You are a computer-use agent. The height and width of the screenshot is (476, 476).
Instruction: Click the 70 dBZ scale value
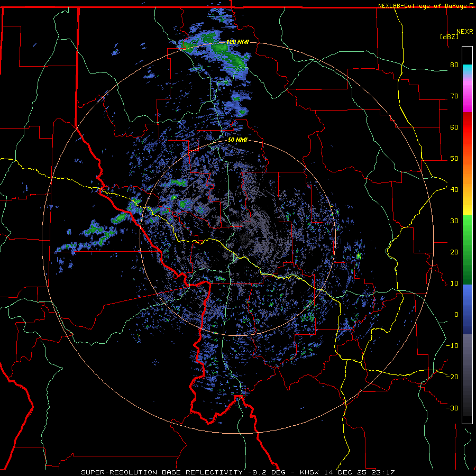[x=454, y=96]
